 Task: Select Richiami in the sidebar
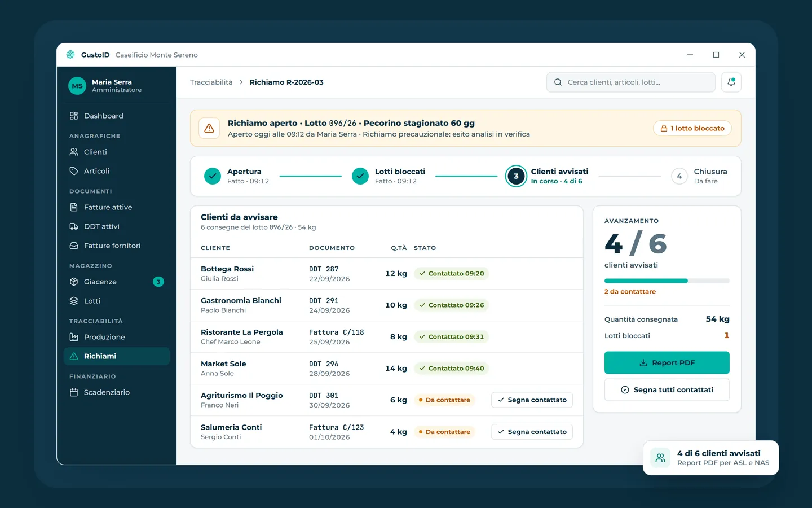coord(117,356)
